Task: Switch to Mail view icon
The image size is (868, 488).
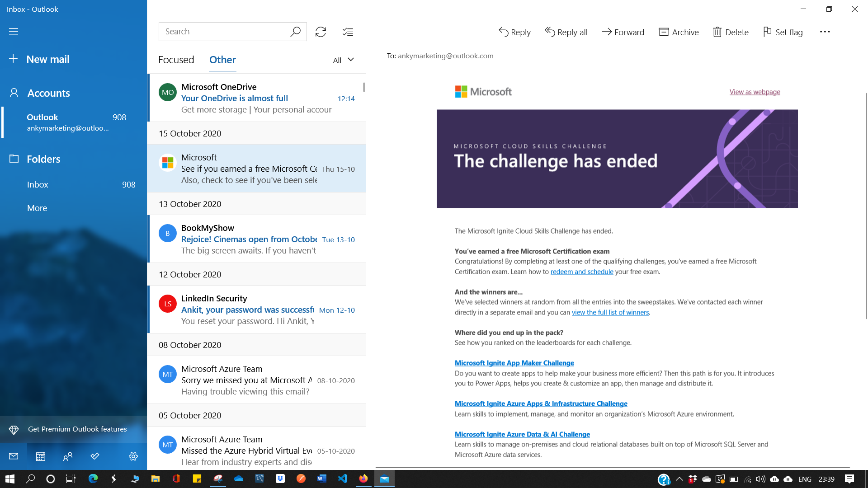Action: (x=14, y=456)
